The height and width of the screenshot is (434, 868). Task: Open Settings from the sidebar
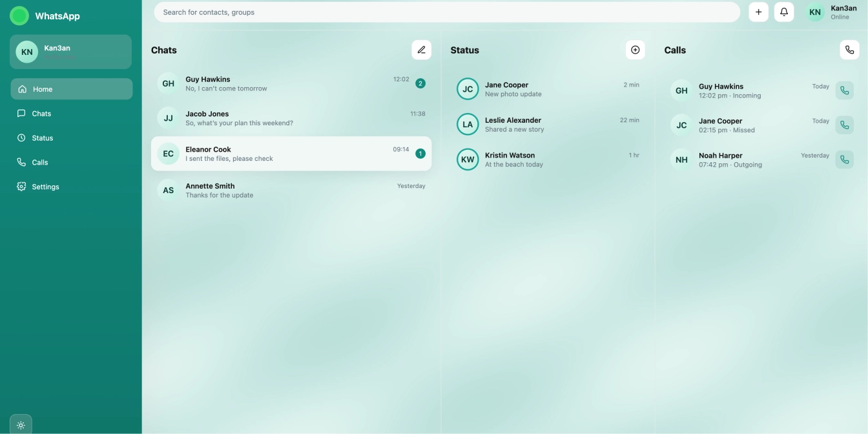45,186
